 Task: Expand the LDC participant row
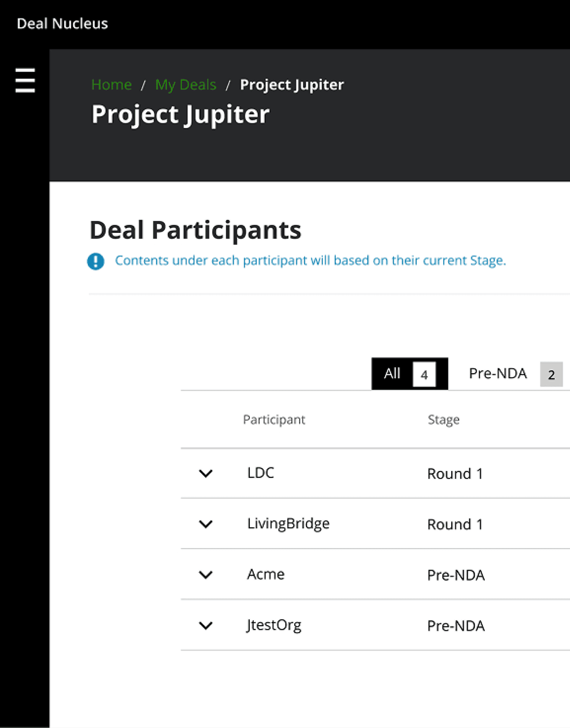tap(206, 474)
